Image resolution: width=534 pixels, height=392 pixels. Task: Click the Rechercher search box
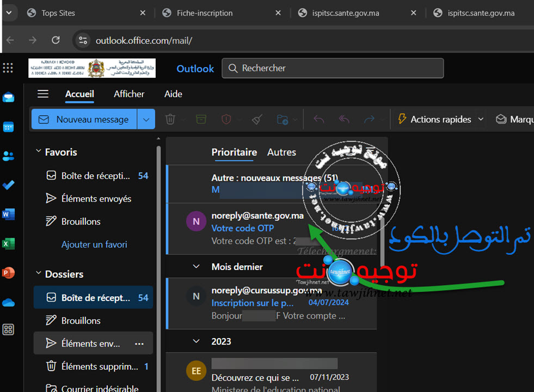[x=333, y=68]
